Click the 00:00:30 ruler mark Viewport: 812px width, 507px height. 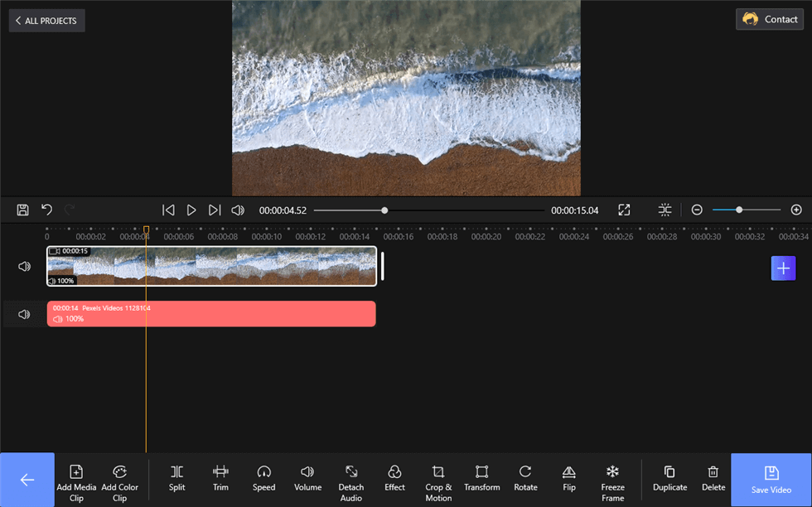point(706,237)
